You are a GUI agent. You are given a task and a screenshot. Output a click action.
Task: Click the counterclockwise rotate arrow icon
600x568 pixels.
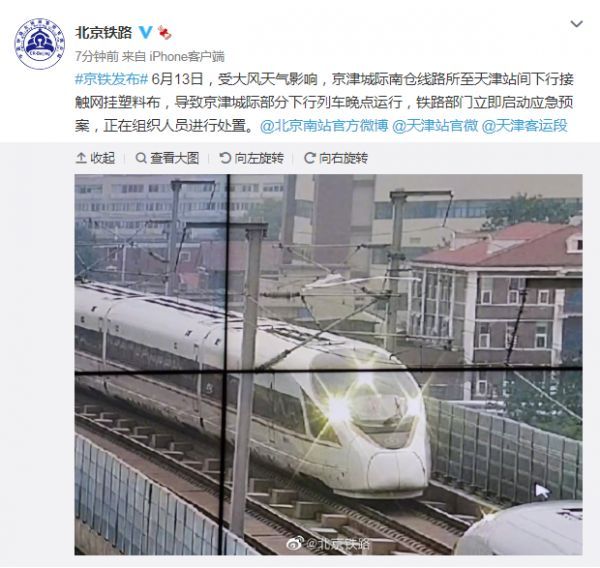coord(225,158)
